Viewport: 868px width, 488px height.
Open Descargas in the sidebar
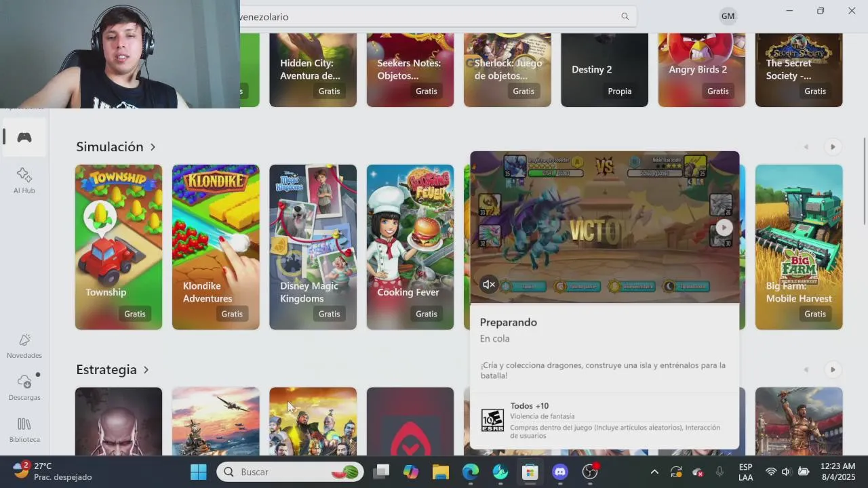[24, 387]
